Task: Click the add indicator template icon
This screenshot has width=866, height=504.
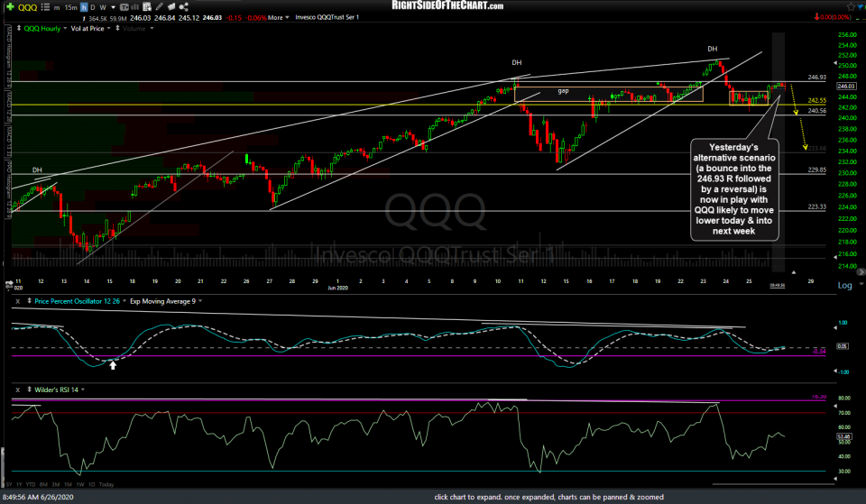Action: pyautogui.click(x=147, y=6)
